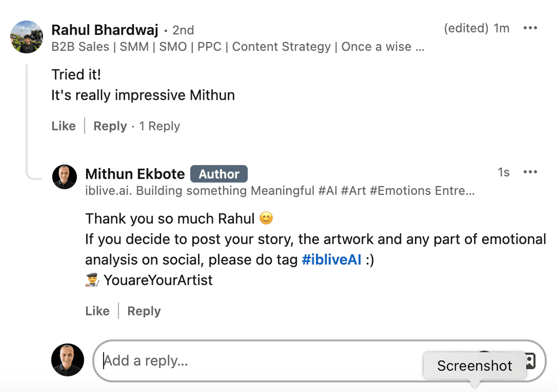Collapse the '1 Reply' thread

click(x=159, y=126)
